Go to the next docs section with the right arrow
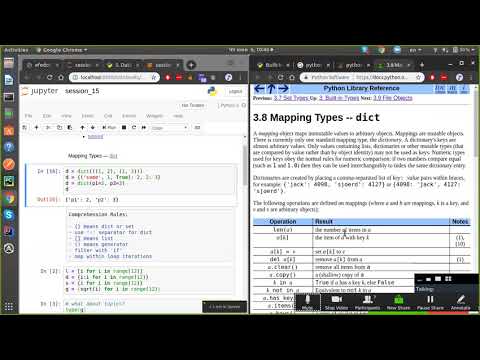The width and height of the screenshot is (480, 360). [283, 89]
